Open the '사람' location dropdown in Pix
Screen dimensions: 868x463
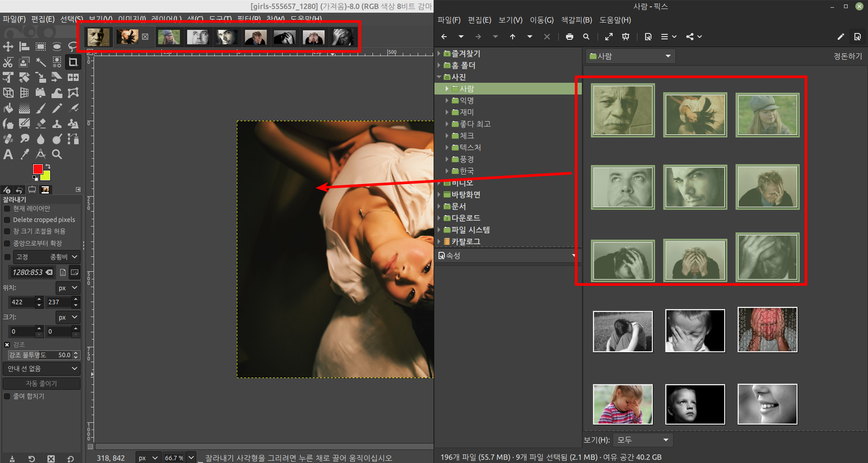pyautogui.click(x=631, y=56)
